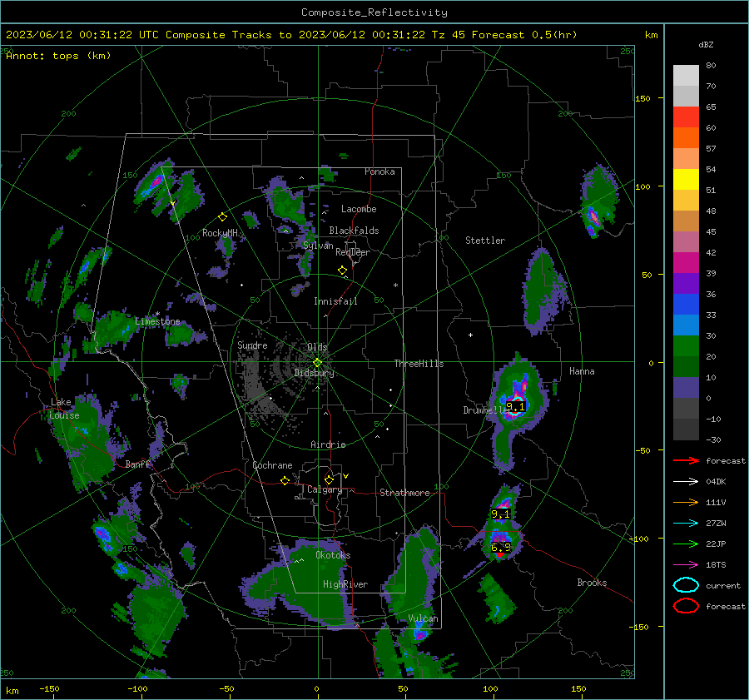Screen dimensions: 749x700
Task: Click the RedDeer city label
Action: pyautogui.click(x=353, y=252)
